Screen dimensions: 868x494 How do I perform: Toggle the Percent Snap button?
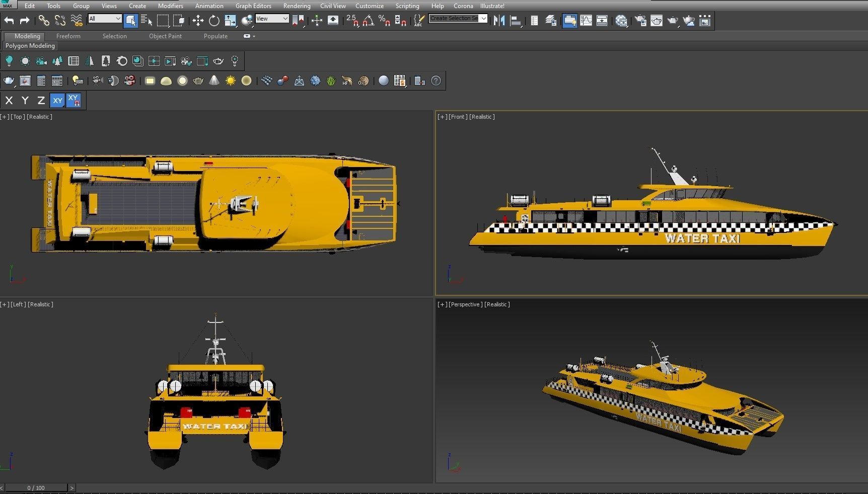(x=384, y=21)
